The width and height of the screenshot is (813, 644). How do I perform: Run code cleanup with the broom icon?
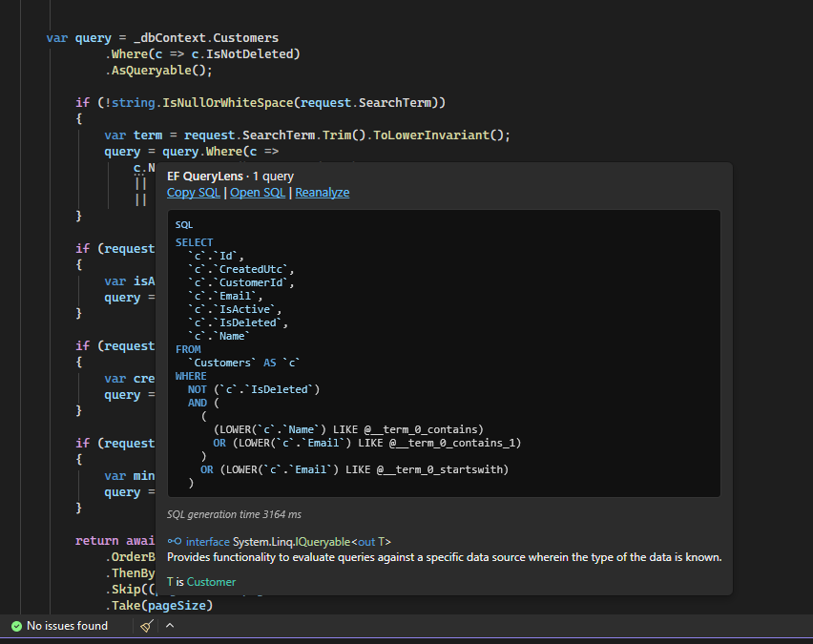146,627
